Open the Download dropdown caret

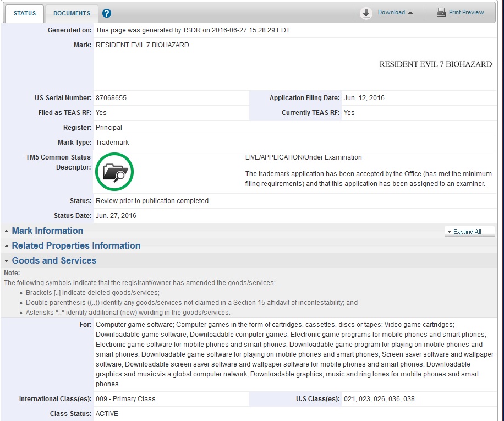(410, 13)
